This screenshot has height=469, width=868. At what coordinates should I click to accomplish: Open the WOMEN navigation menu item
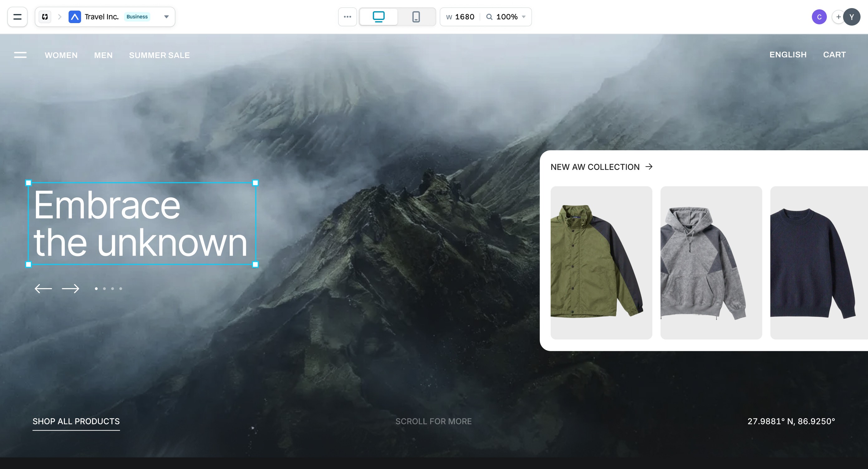(x=61, y=55)
